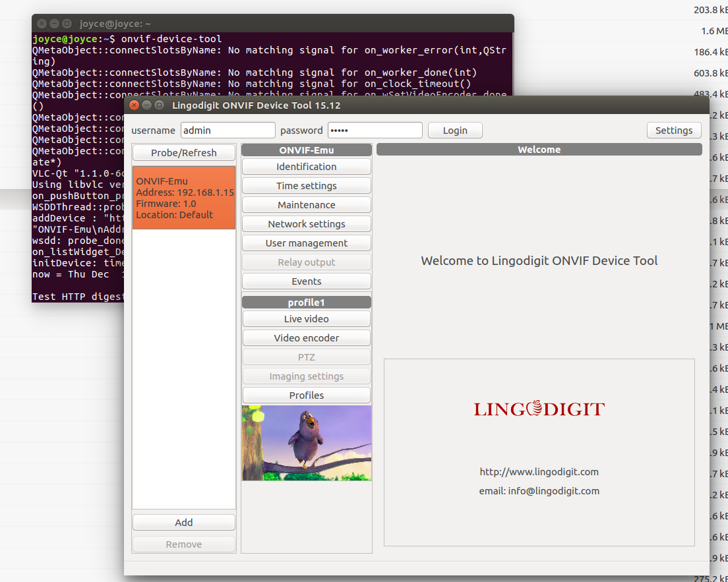Select the ONVIF-Emu device entry
The height and width of the screenshot is (582, 728).
[184, 198]
